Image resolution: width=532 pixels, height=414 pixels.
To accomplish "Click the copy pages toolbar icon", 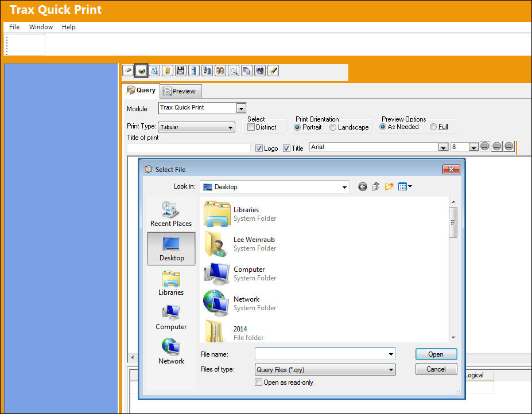I will [x=247, y=71].
